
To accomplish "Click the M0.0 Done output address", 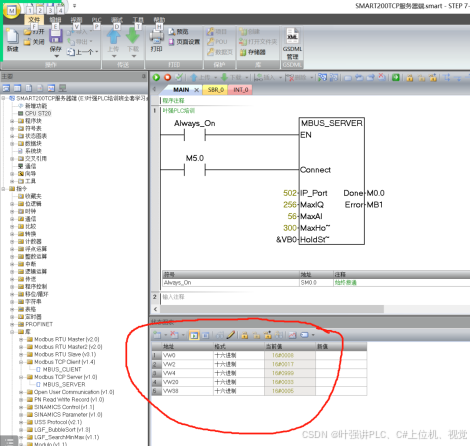I will click(375, 193).
